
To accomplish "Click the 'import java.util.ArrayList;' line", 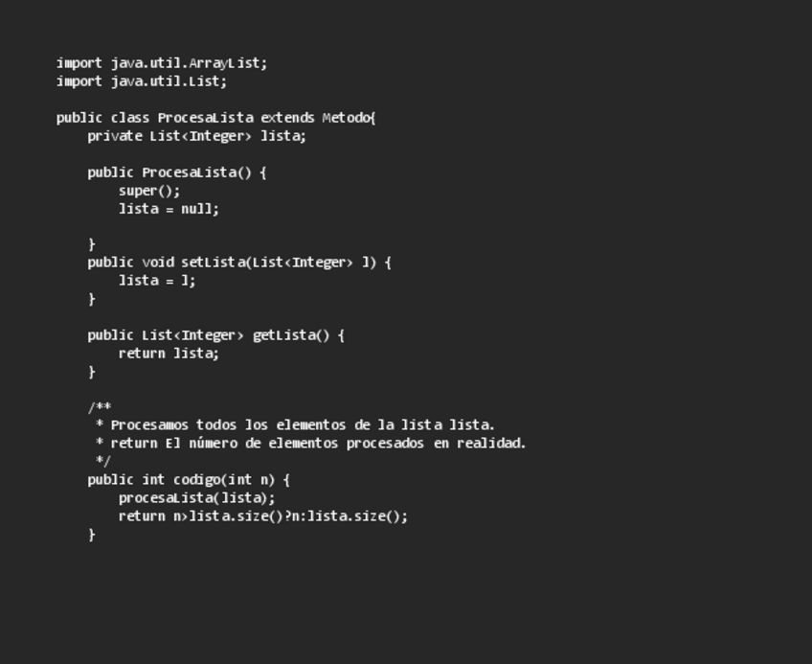I will (x=162, y=63).
